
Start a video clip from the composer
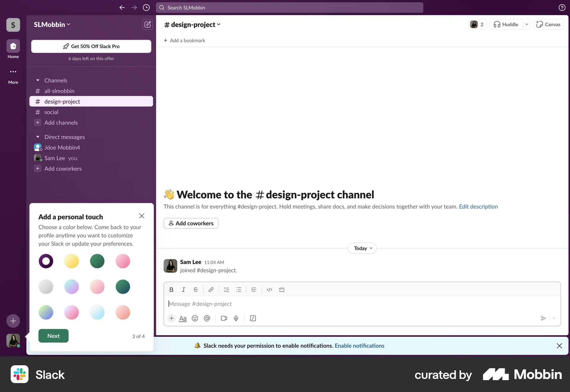pos(224,318)
